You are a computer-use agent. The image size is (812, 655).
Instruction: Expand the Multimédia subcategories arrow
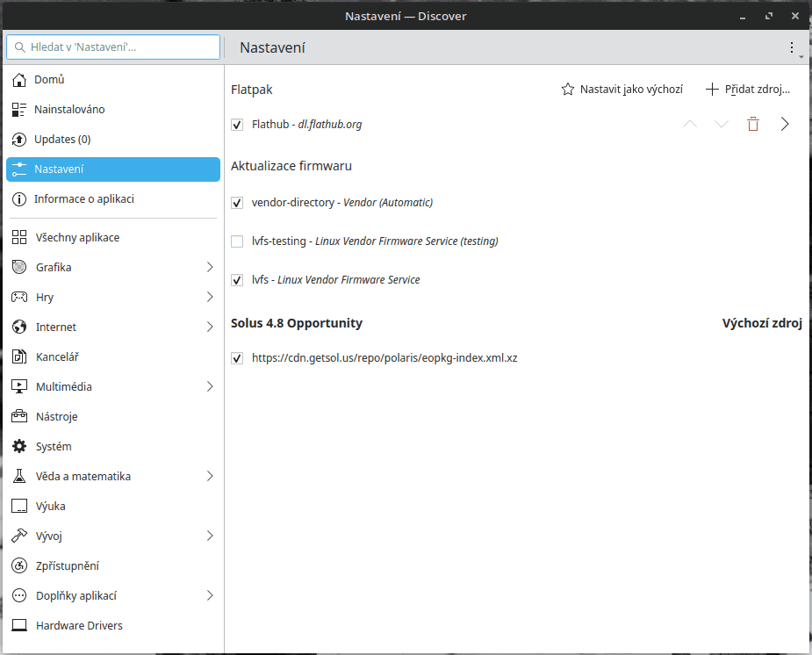(210, 386)
